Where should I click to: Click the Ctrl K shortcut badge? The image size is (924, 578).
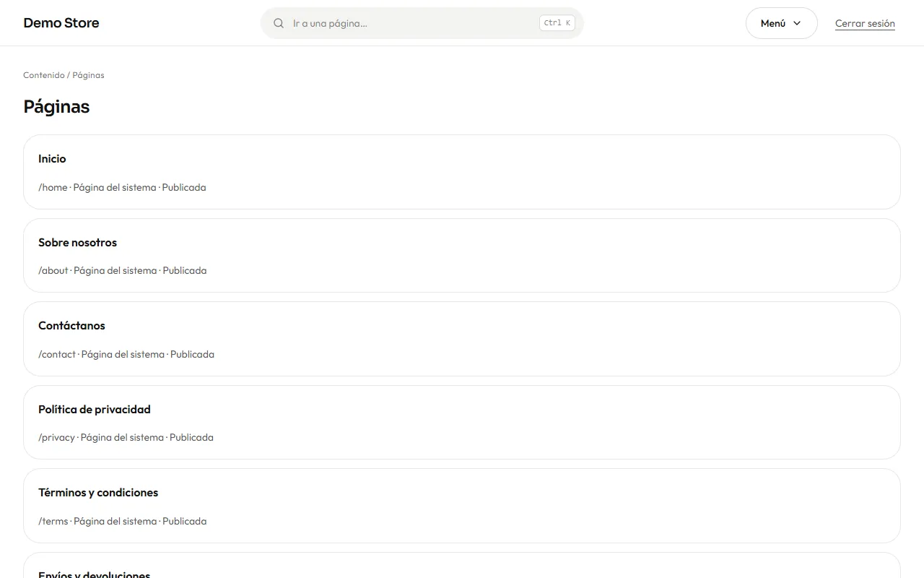click(557, 23)
